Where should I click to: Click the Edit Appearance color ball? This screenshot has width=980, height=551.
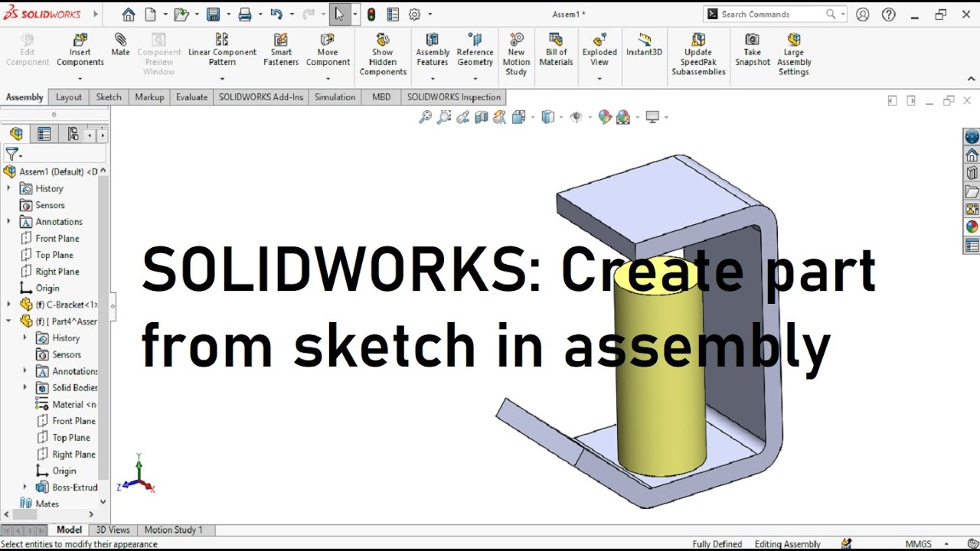click(605, 117)
